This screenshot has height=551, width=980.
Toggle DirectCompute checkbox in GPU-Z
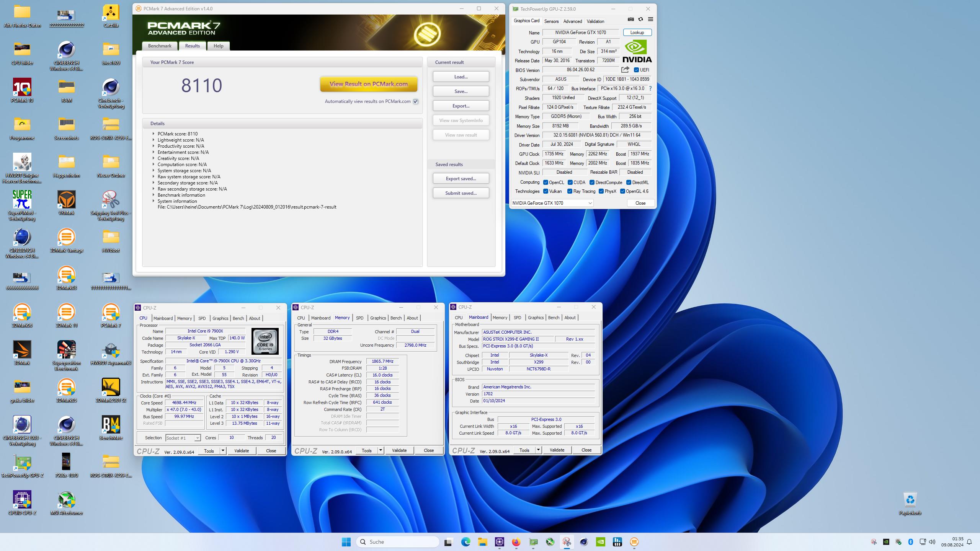click(592, 183)
